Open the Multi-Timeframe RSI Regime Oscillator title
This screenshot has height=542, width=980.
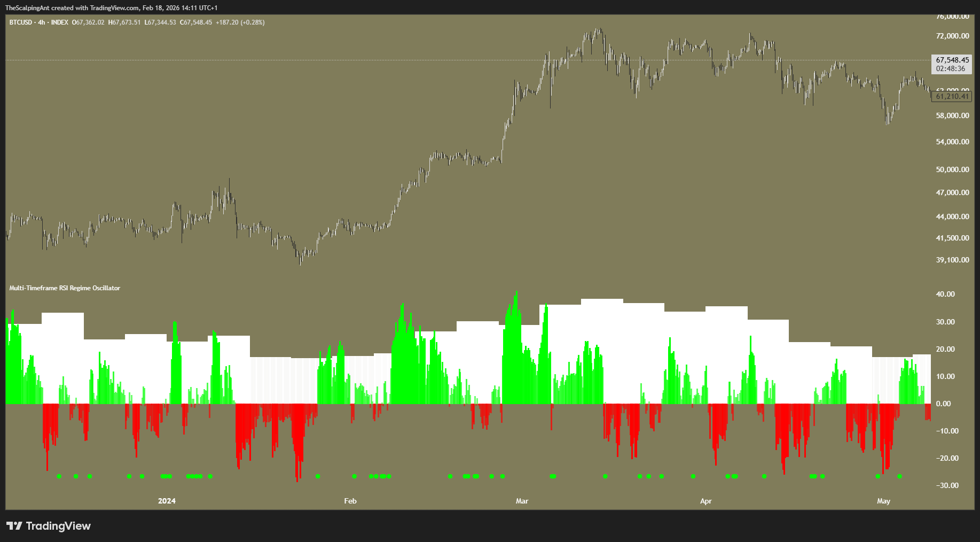tap(65, 288)
